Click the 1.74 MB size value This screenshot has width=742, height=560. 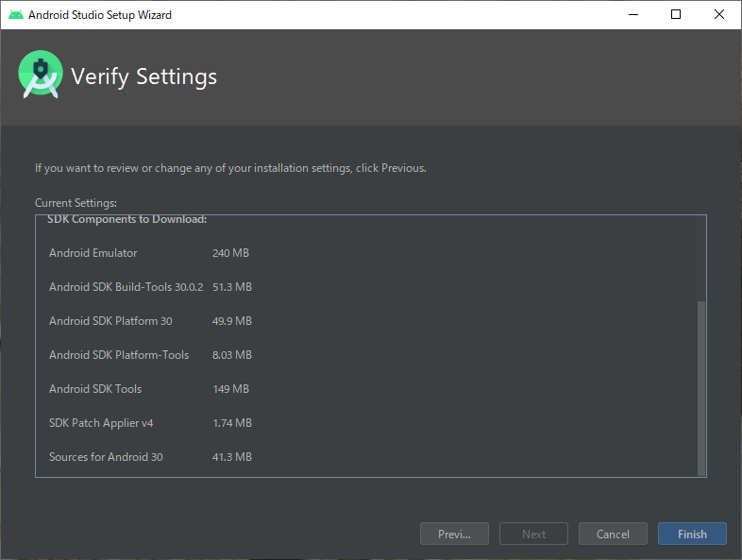pyautogui.click(x=232, y=423)
